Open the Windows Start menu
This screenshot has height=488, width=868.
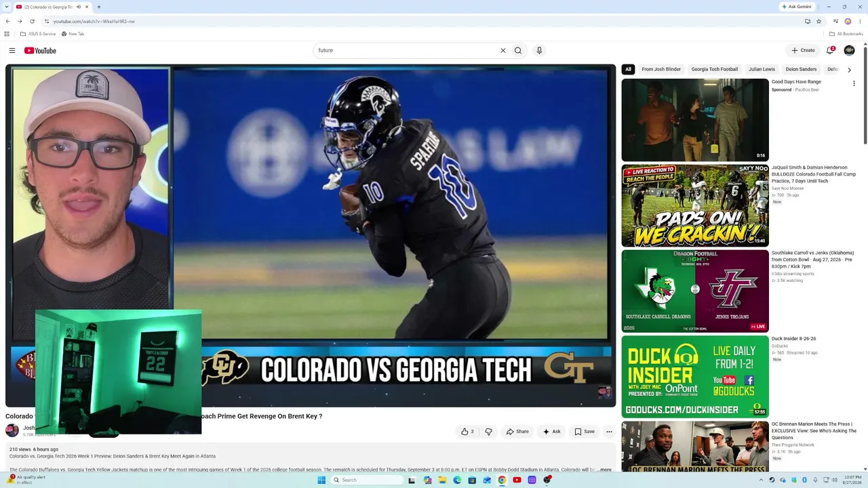tap(321, 480)
